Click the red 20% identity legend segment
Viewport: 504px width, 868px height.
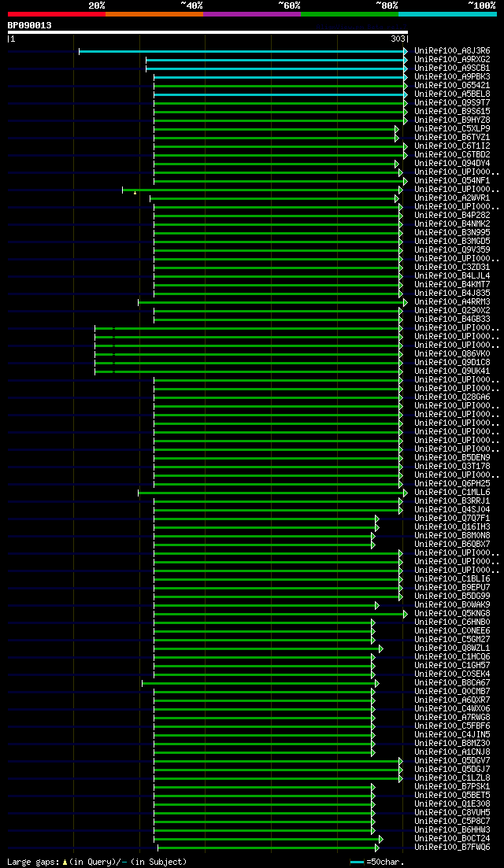pyautogui.click(x=57, y=14)
